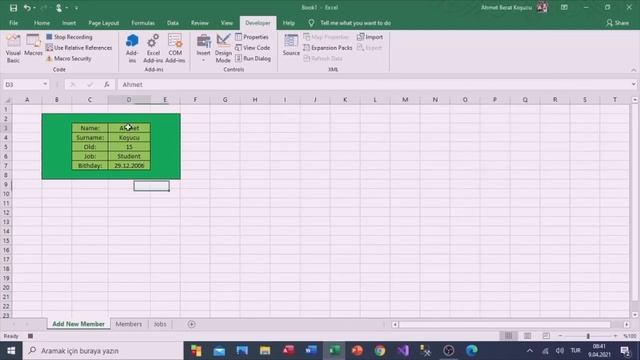Toggle Design Mode
The width and height of the screenshot is (640, 360).
pos(223,49)
